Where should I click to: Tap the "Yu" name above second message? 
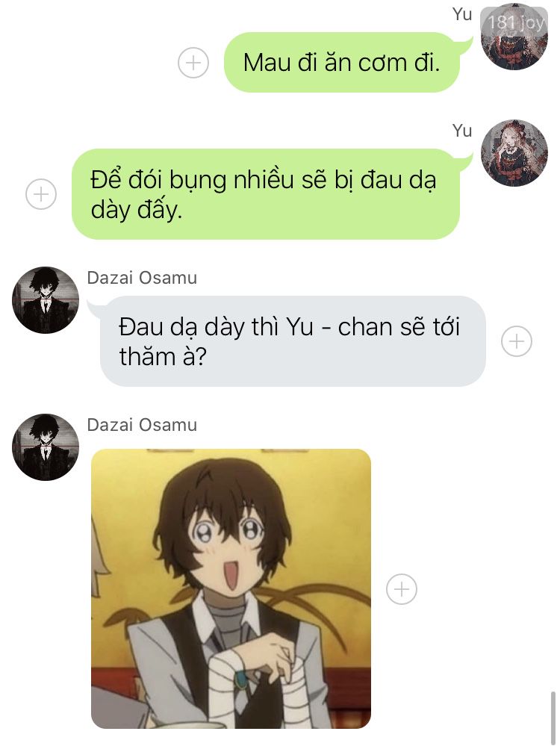click(x=462, y=131)
